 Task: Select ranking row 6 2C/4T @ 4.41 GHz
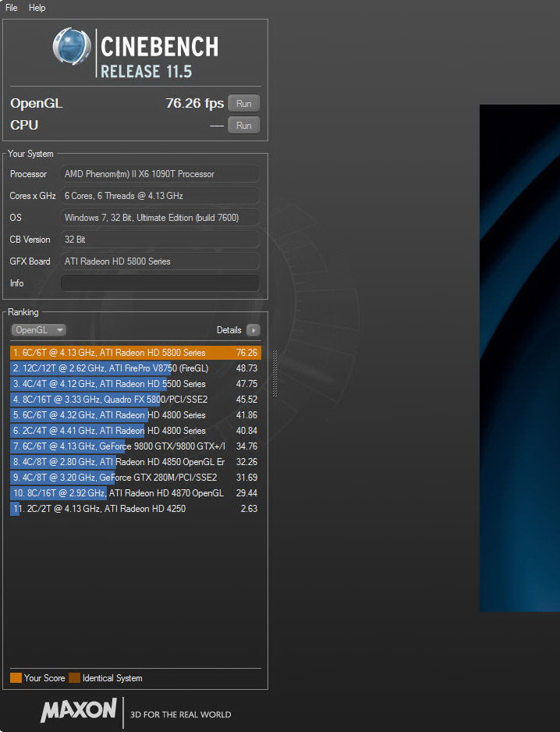tap(136, 431)
